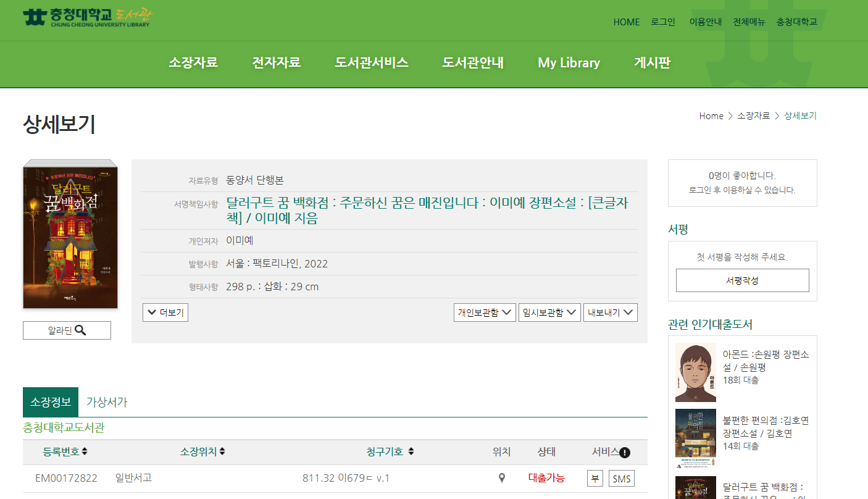Go to HOME in top links
The height and width of the screenshot is (499, 868).
(x=627, y=22)
